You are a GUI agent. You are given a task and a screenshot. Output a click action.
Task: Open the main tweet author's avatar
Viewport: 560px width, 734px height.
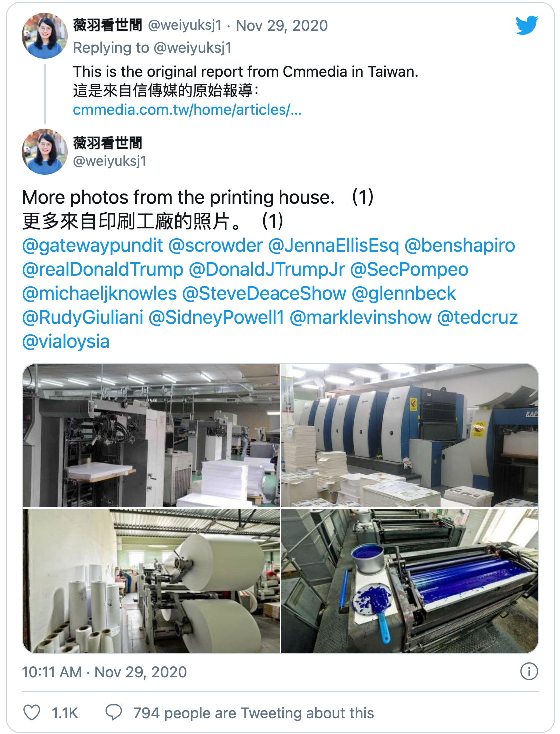(x=45, y=152)
